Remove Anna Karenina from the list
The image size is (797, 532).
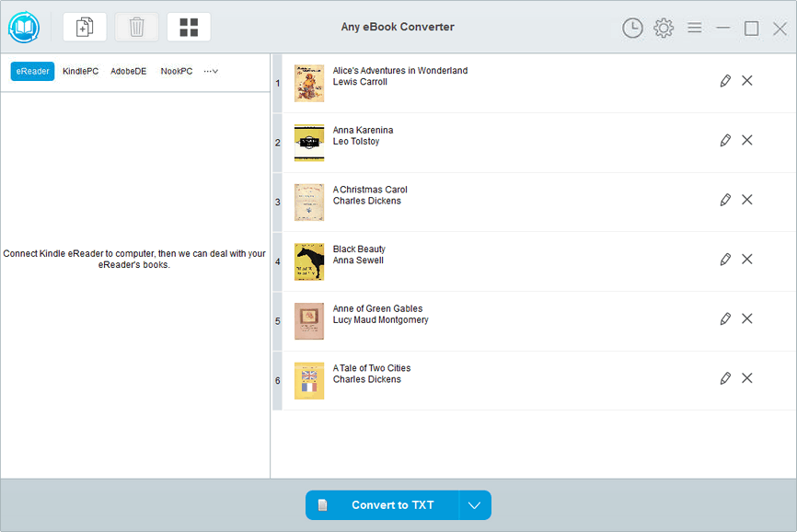point(746,140)
